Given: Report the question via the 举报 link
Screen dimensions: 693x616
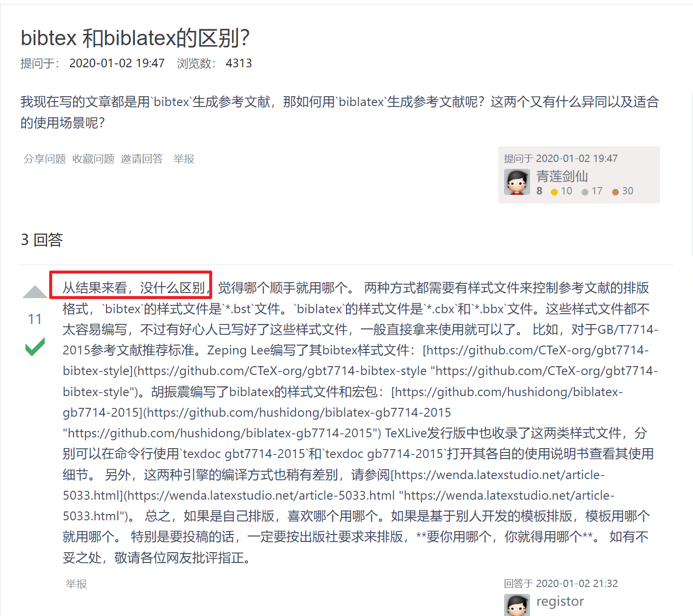Looking at the screenshot, I should click(x=184, y=159).
